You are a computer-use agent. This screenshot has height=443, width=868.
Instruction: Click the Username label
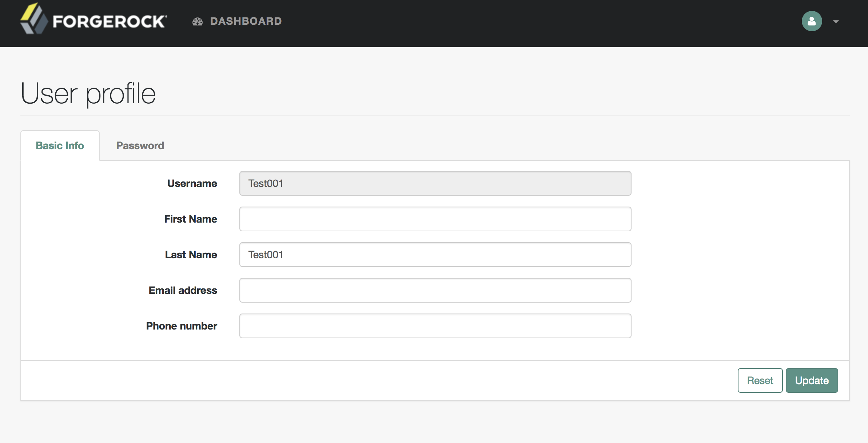(192, 183)
